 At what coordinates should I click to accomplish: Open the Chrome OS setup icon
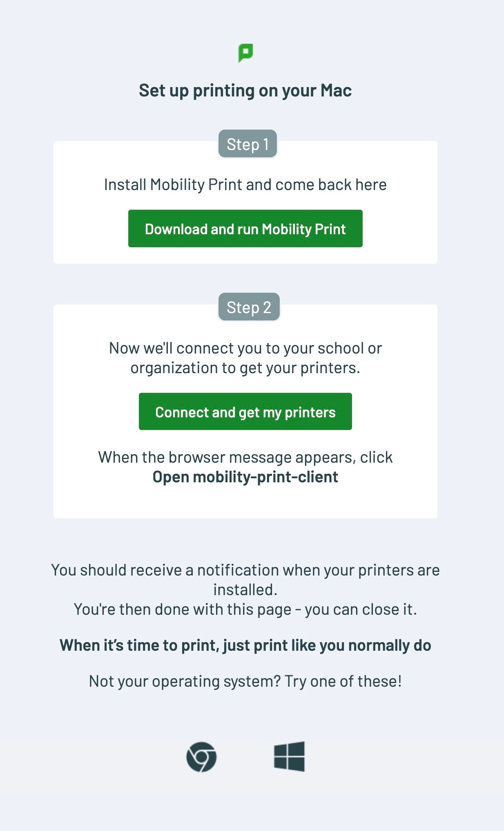tap(201, 757)
